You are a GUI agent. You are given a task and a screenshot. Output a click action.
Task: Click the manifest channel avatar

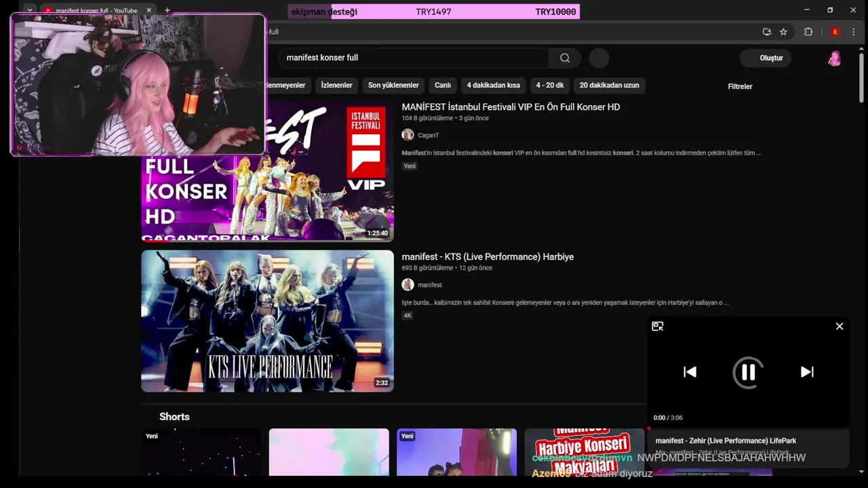coord(408,285)
